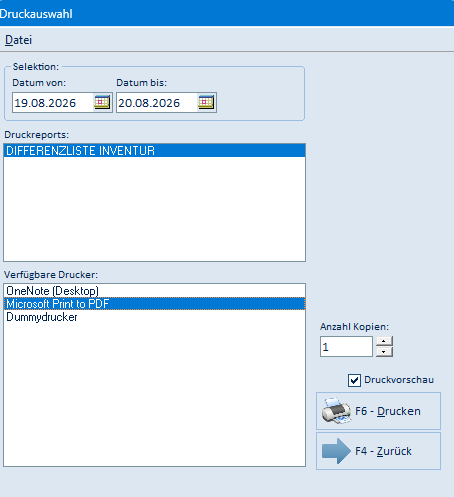The image size is (454, 497).
Task: Choose Microsoft Print to PDF printer
Action: [x=154, y=304]
